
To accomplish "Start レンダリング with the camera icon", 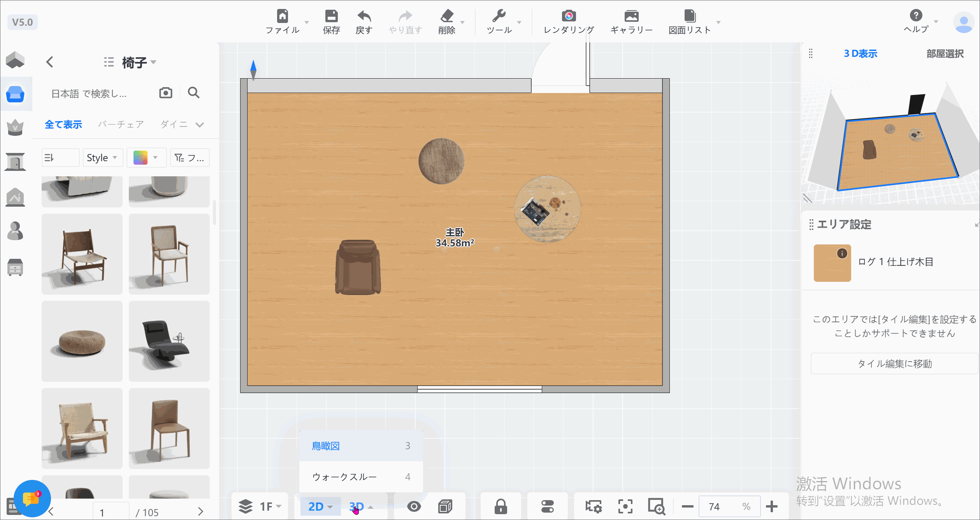I will (569, 16).
